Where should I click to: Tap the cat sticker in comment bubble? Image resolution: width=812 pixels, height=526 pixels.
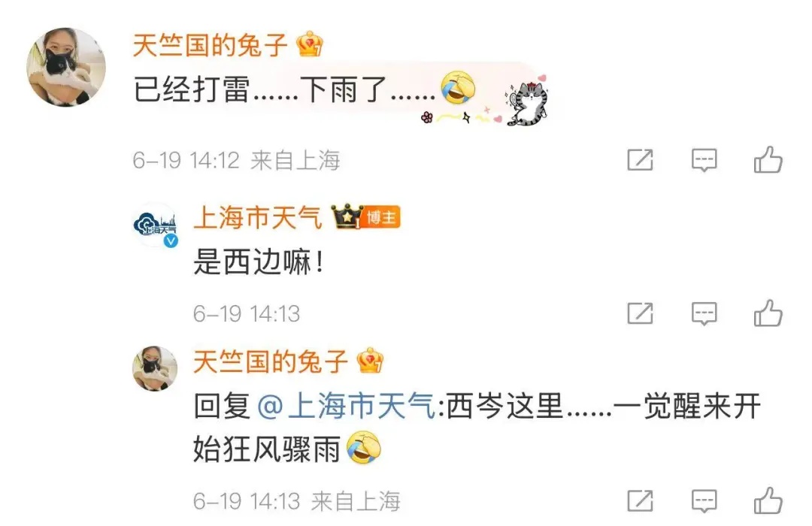(528, 103)
